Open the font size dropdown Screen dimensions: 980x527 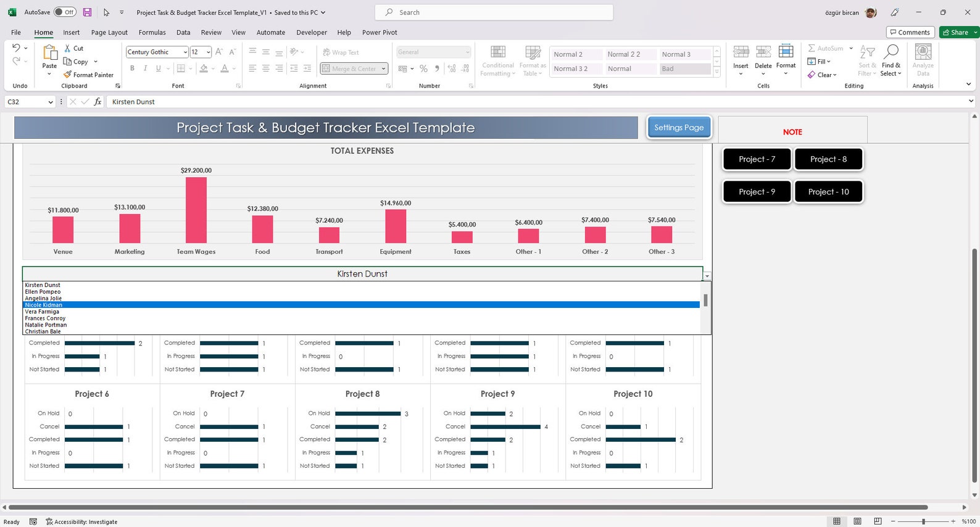tap(209, 52)
